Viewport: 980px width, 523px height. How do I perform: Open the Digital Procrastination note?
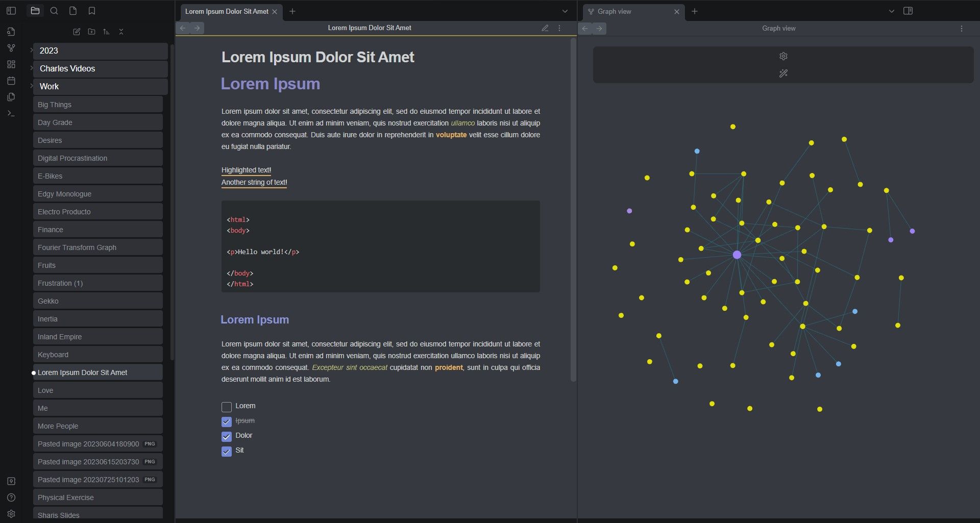coord(72,158)
